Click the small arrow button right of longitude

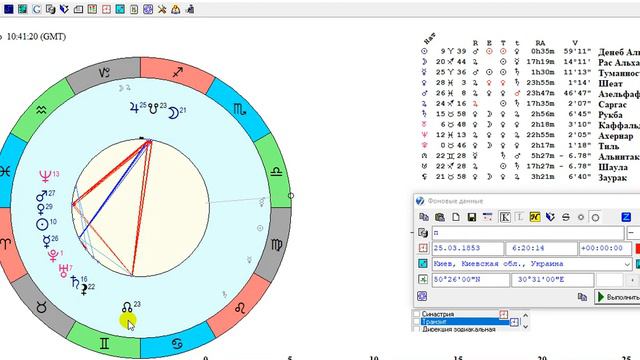pyautogui.click(x=632, y=280)
